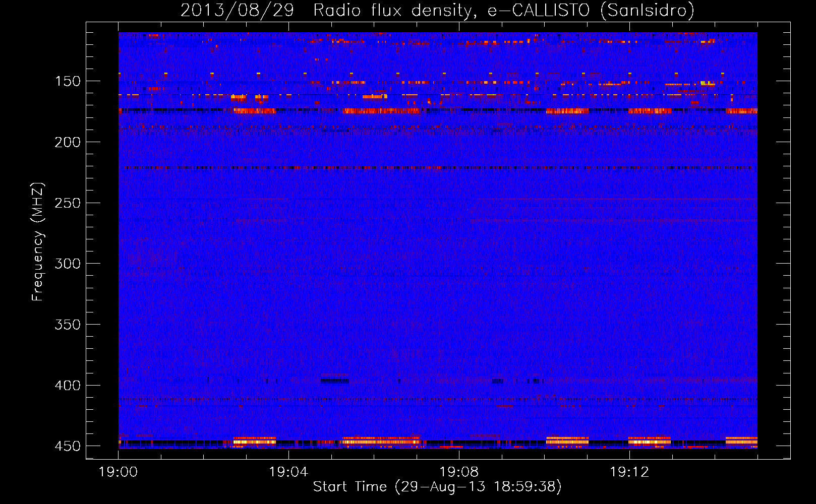
Task: Click the 150 frequency tick label
Action: [67, 82]
